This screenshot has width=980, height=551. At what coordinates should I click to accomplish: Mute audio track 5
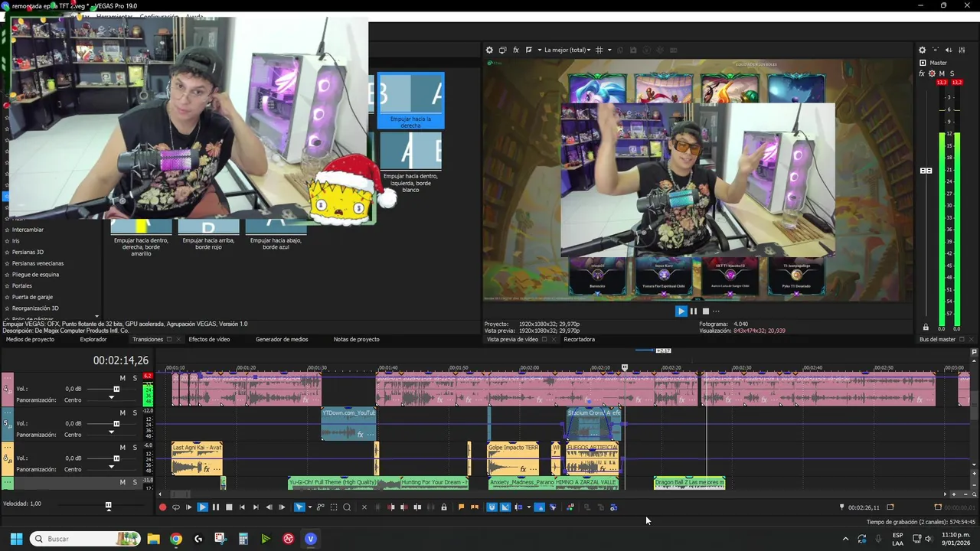[122, 412]
